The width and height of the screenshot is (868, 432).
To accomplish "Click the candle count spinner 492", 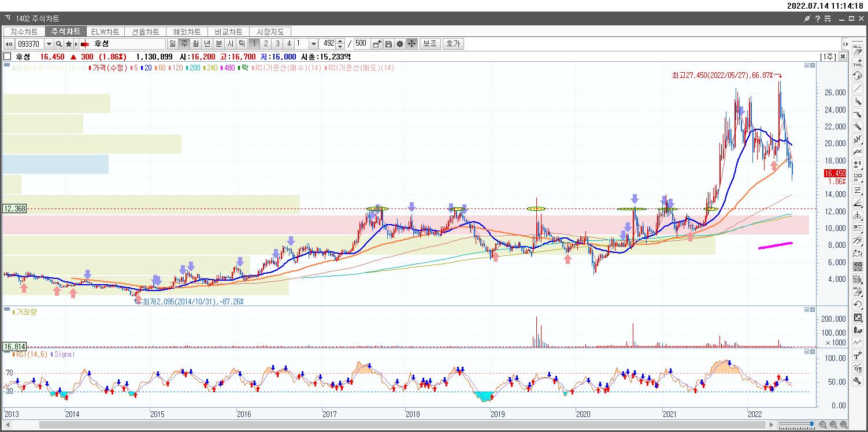I will [x=332, y=43].
